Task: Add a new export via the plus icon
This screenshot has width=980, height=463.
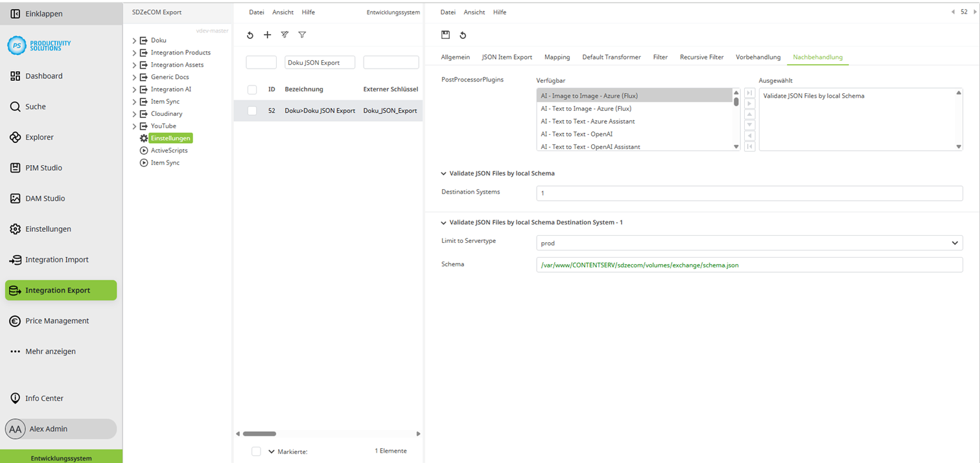Action: coord(268,35)
